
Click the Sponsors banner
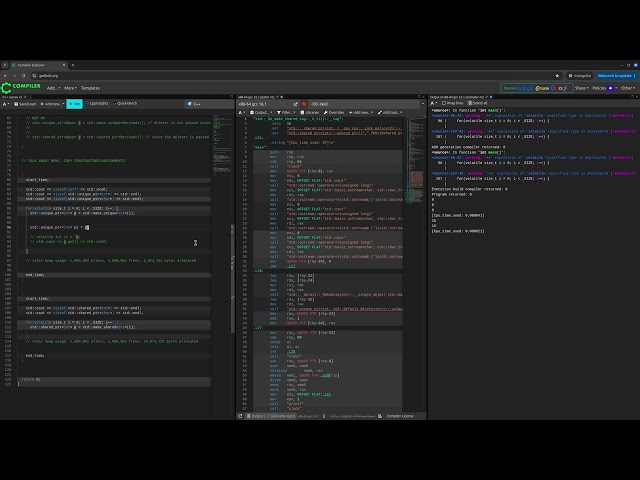537,88
